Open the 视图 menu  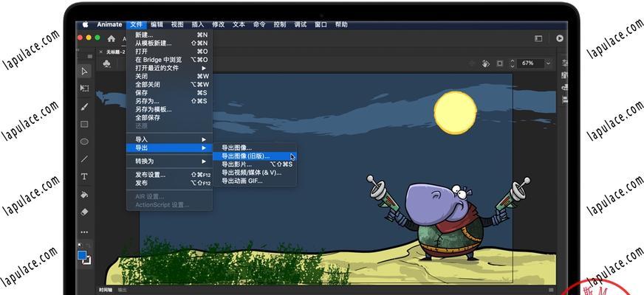click(x=177, y=24)
